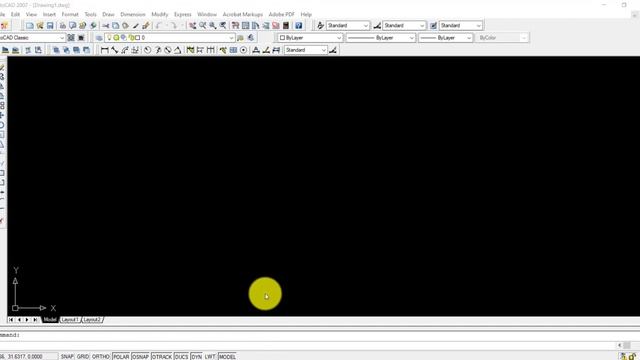Click the Angular dimension icon

click(178, 50)
